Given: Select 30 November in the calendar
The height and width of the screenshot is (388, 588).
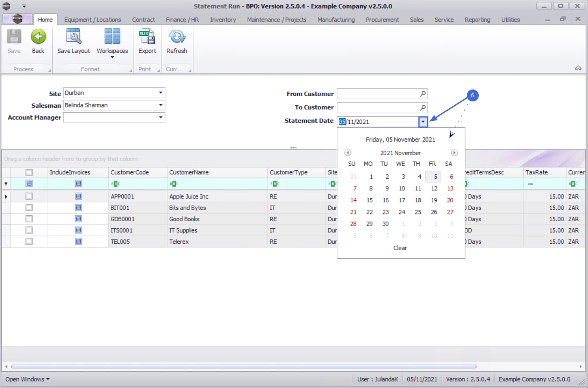Looking at the screenshot, I should click(x=385, y=224).
